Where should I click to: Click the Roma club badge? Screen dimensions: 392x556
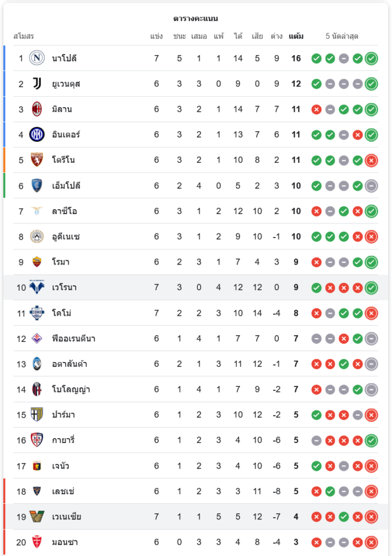coord(37,262)
